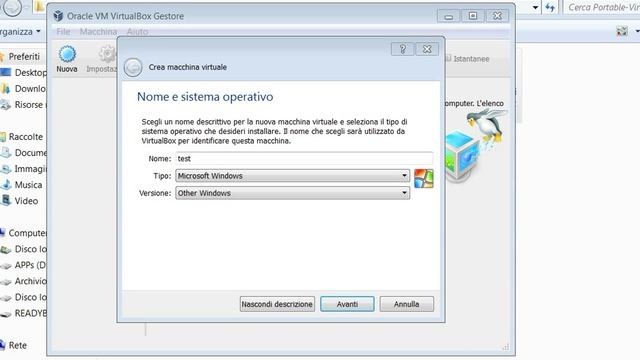The width and height of the screenshot is (640, 360).
Task: Select Immagini in Explorer sidebar
Action: (31, 169)
